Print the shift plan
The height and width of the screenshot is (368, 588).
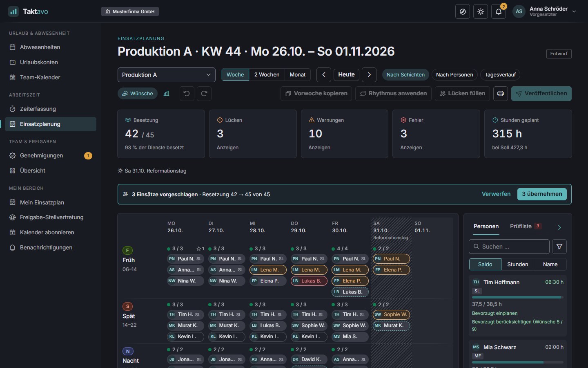pos(501,94)
